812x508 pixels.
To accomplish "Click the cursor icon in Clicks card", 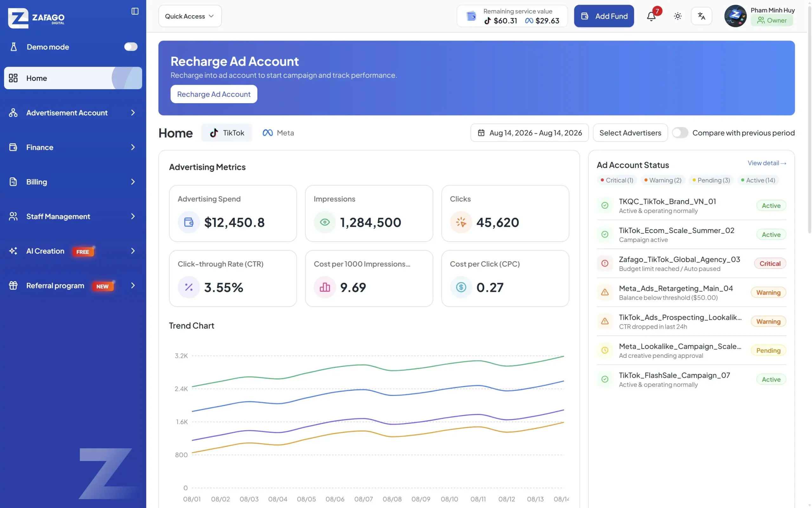I will [461, 222].
